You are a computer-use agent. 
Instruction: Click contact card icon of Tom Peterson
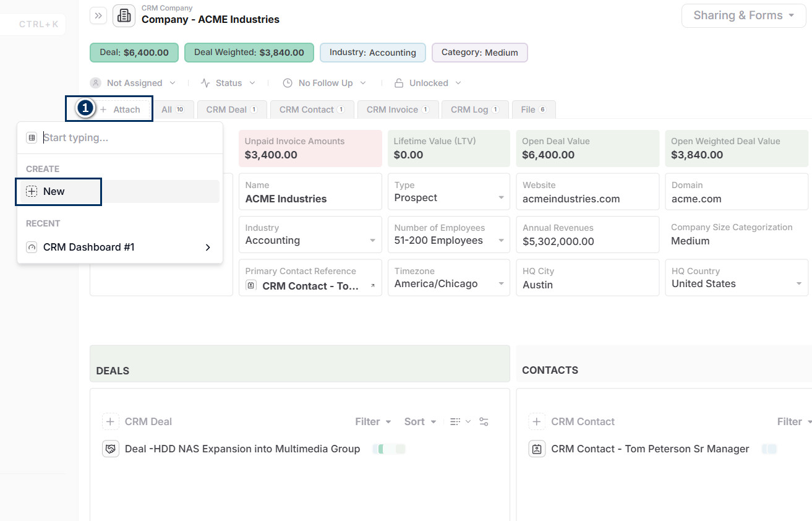coord(537,449)
